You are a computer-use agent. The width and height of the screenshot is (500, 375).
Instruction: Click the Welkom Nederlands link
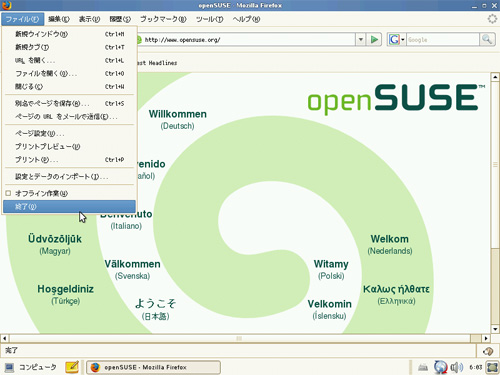click(x=390, y=244)
